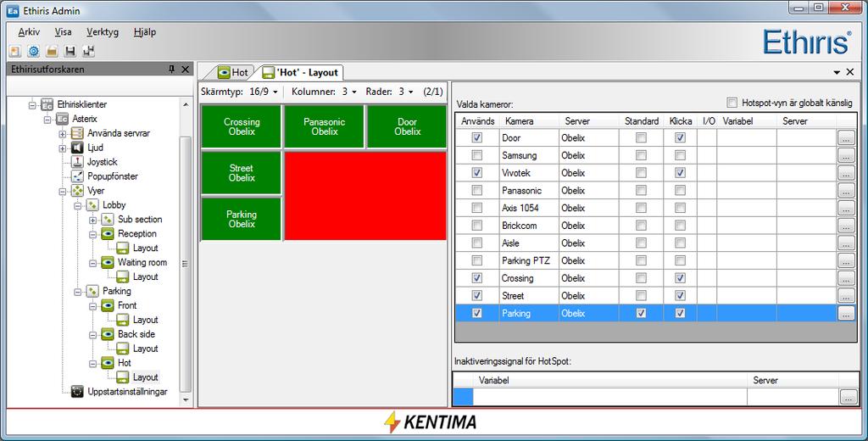
Task: Click browse button for Aisle row
Action: tap(845, 243)
